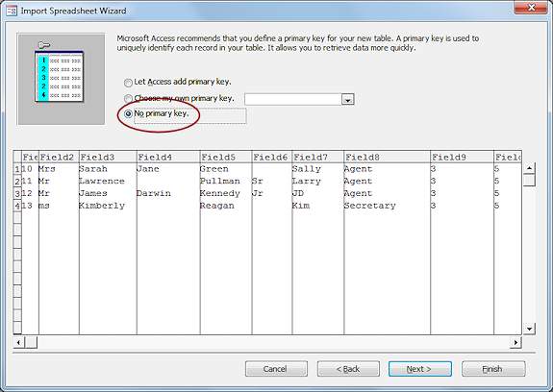The image size is (553, 392).
Task: Click the cell containing Kennedy
Action: pyautogui.click(x=226, y=193)
